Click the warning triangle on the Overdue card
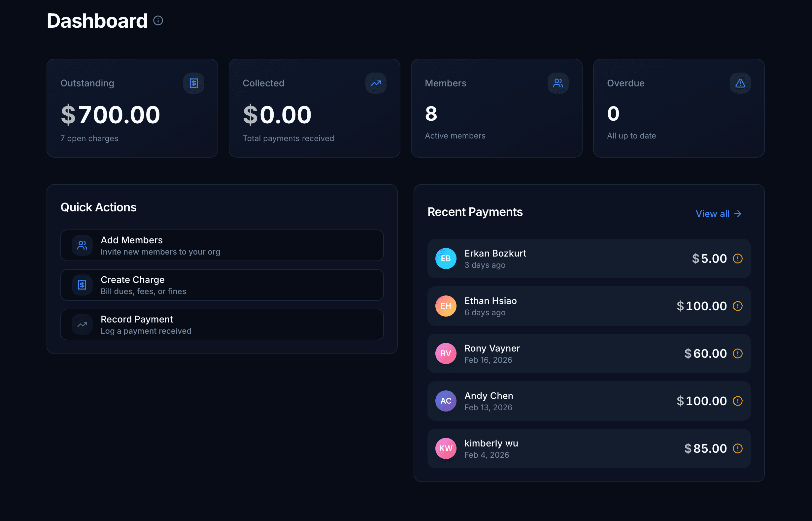The width and height of the screenshot is (812, 521). 740,83
